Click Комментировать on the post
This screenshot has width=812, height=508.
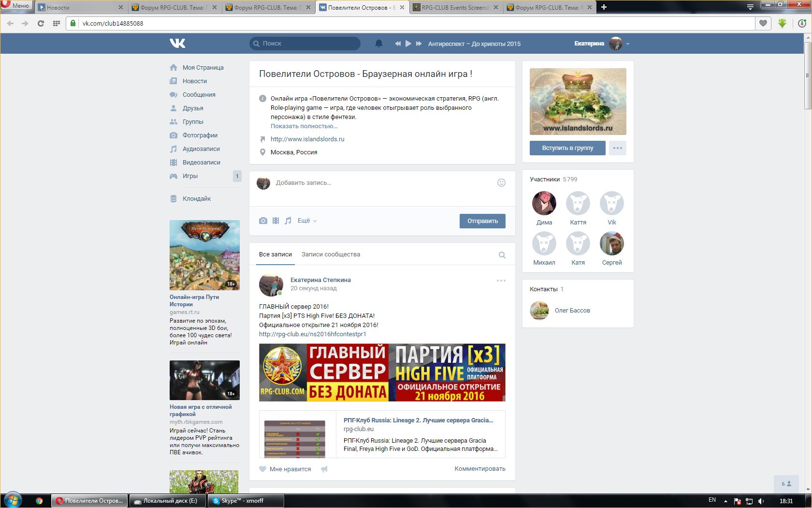[480, 469]
